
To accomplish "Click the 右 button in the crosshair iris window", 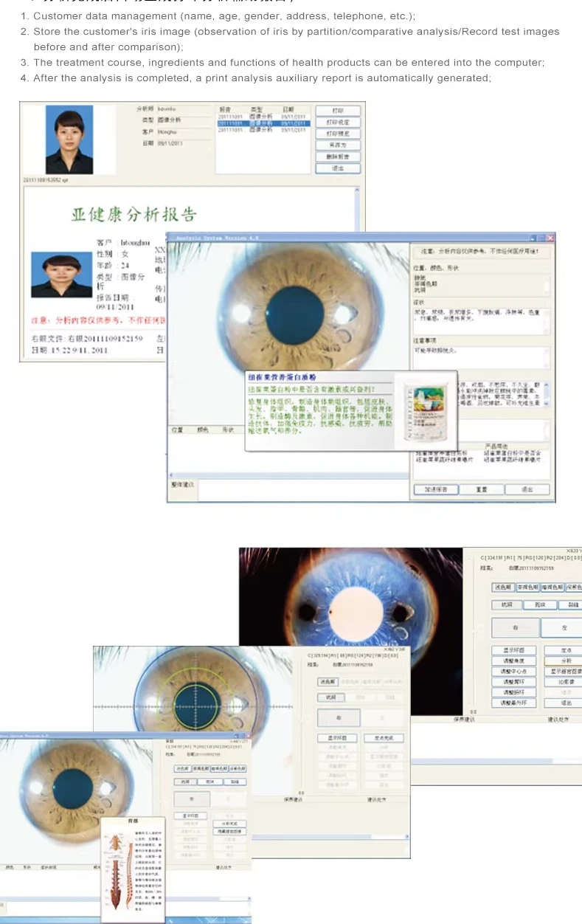I will [x=339, y=717].
